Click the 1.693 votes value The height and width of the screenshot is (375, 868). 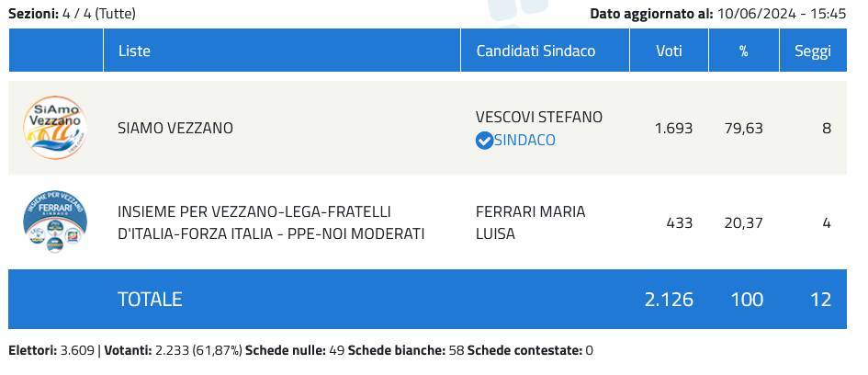(673, 128)
